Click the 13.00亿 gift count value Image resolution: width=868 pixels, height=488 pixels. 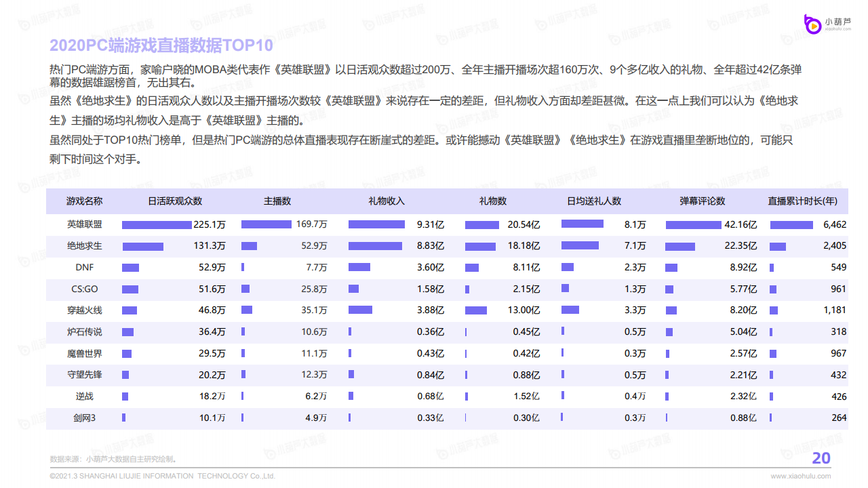[x=524, y=310]
